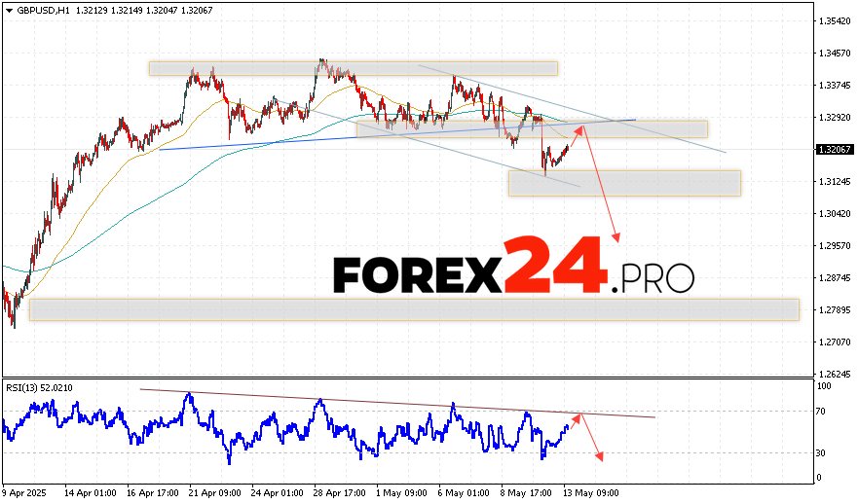Click the 9 Apr 2025 date label
Image resolution: width=858 pixels, height=504 pixels.
26,493
